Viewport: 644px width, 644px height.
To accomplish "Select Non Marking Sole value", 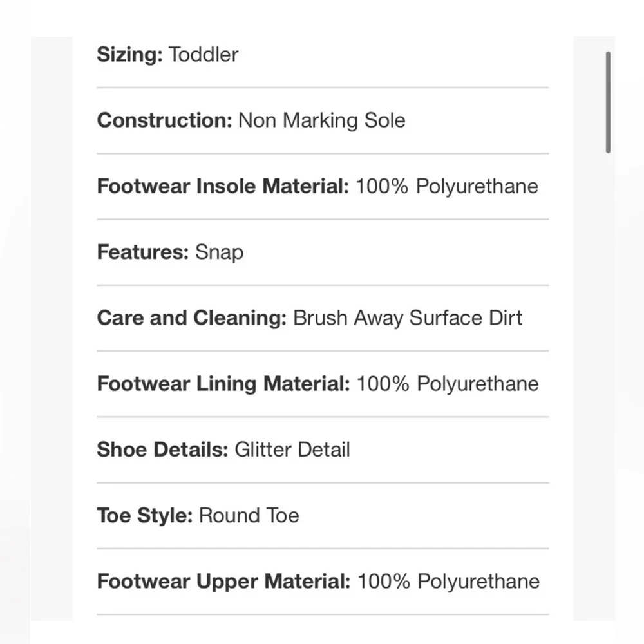I will coord(321,120).
